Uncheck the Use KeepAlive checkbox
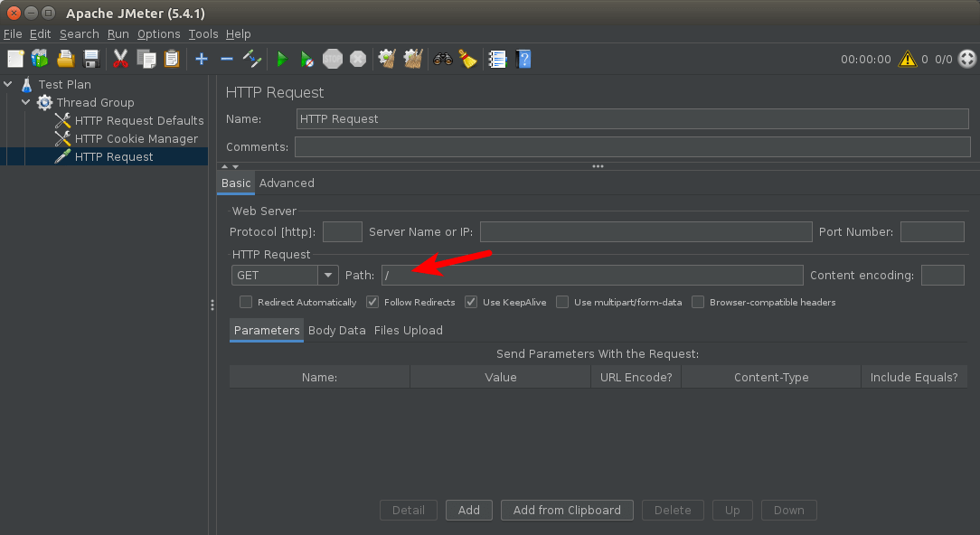 [x=472, y=302]
